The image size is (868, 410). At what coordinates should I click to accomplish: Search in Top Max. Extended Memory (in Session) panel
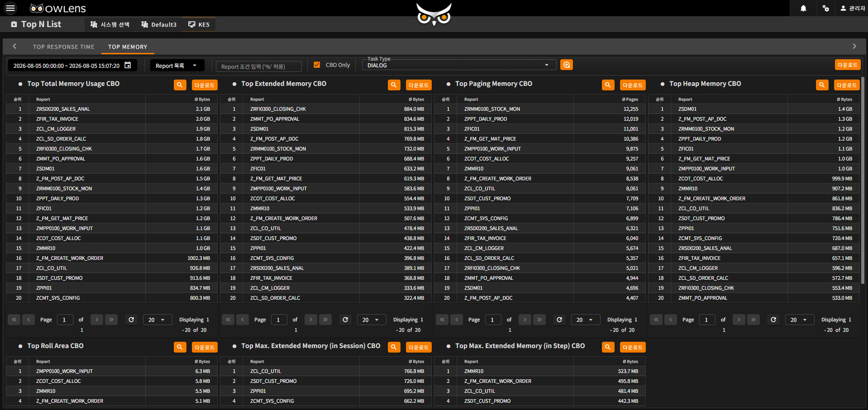(x=394, y=347)
